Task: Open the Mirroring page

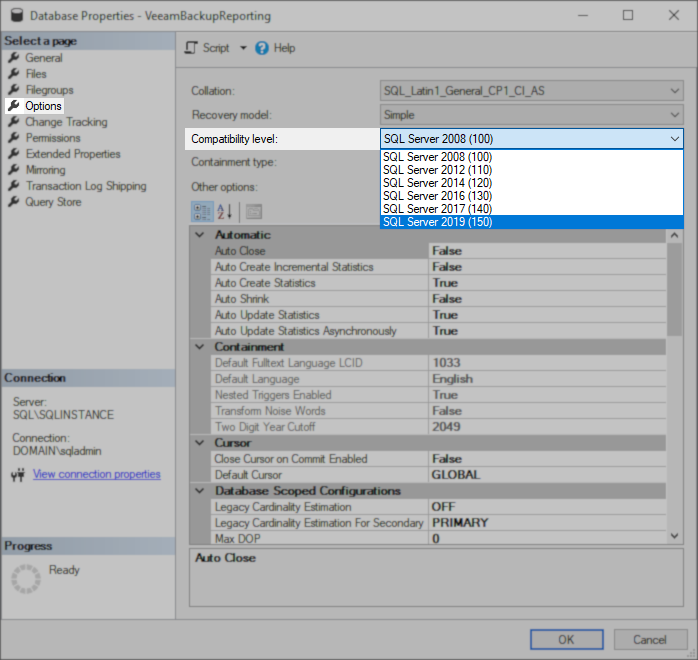Action: pyautogui.click(x=45, y=170)
